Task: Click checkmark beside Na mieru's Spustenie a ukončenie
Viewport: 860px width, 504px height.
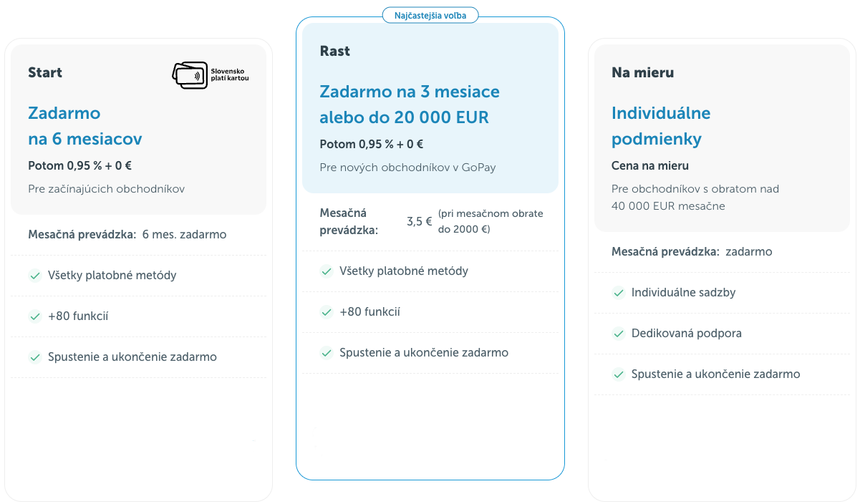Action: (619, 374)
